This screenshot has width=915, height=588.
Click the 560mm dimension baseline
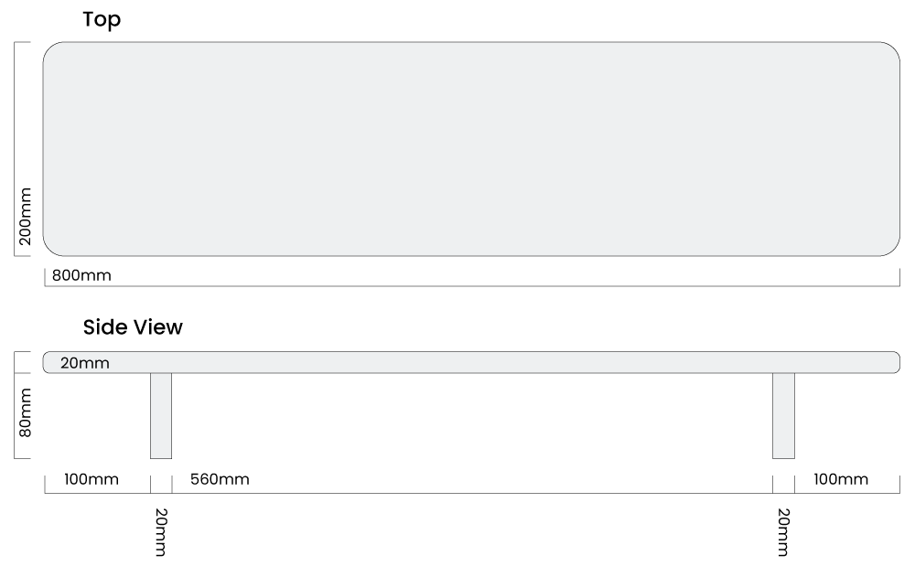click(x=472, y=493)
